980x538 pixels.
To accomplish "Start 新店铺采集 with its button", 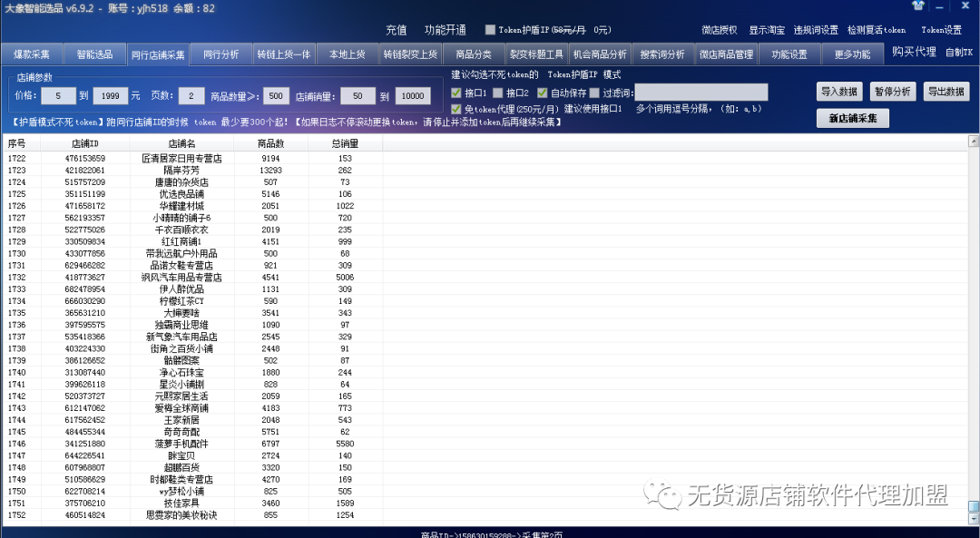I will [853, 118].
